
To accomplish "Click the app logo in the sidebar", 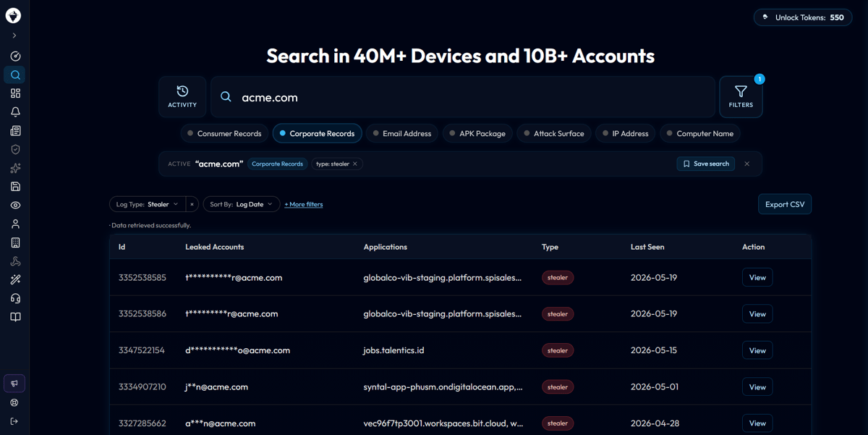I will (13, 15).
